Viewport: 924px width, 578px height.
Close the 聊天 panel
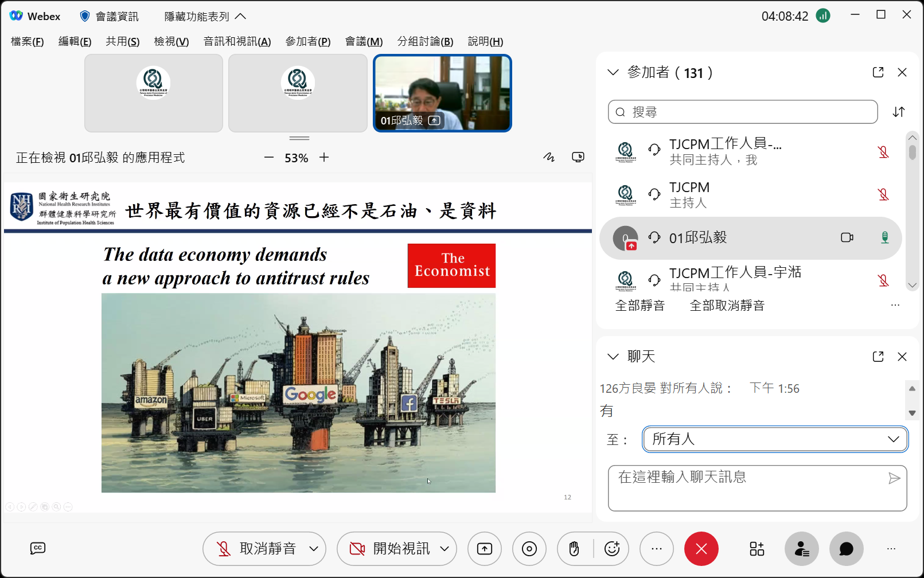[902, 357]
